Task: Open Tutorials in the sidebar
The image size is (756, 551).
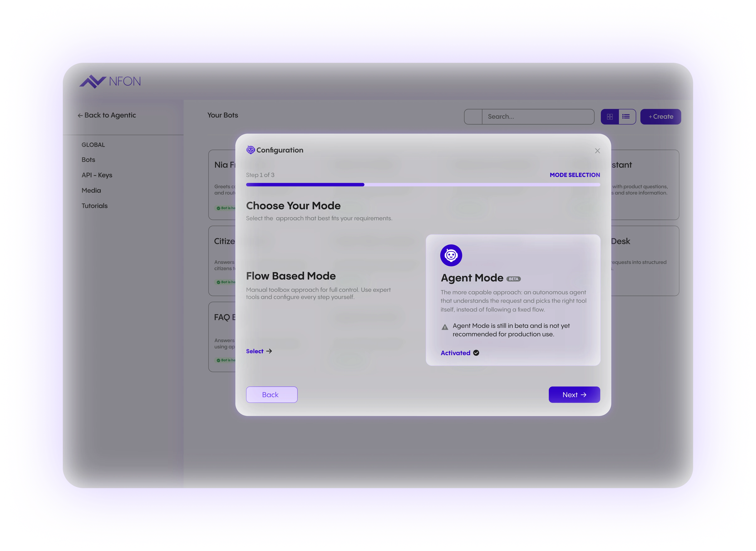Action: 94,206
